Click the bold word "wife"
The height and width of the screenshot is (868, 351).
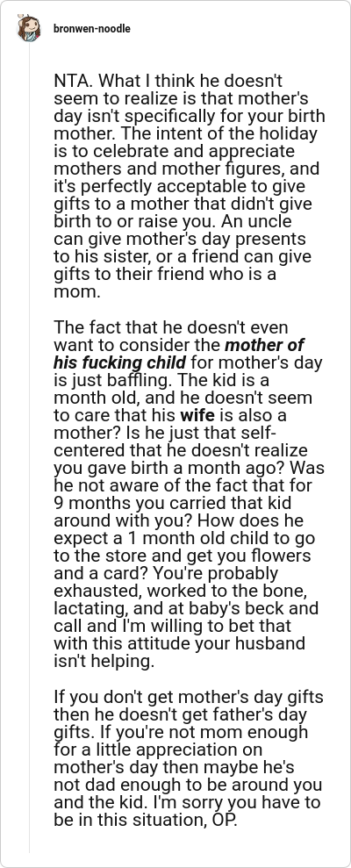[x=197, y=416]
